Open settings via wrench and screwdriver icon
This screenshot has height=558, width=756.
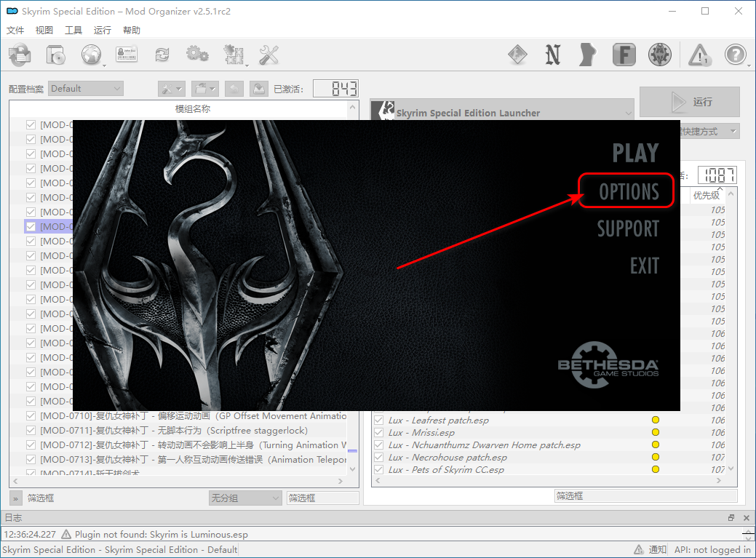269,55
